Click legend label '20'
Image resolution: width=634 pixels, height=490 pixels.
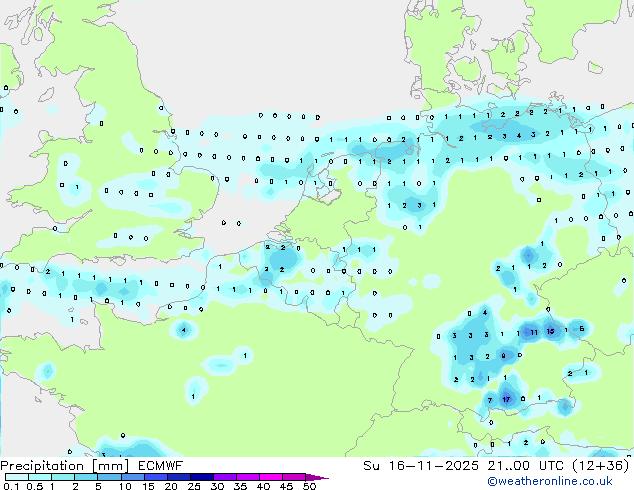(x=171, y=486)
